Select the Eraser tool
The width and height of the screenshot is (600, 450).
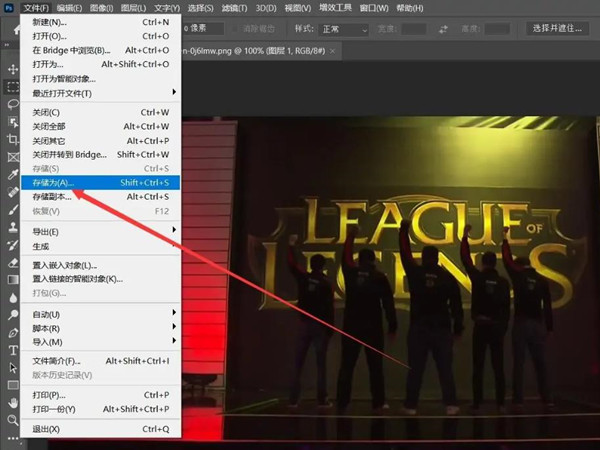pyautogui.click(x=13, y=263)
